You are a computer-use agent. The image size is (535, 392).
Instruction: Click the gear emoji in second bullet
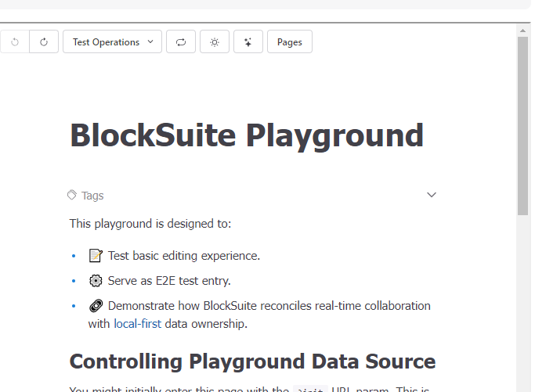click(96, 281)
